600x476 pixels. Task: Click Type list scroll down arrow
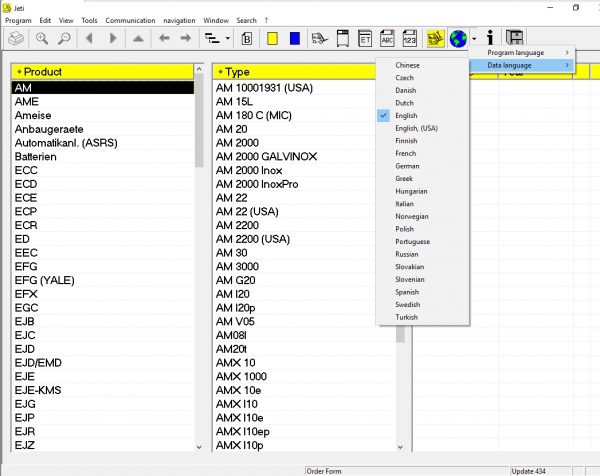[400, 447]
